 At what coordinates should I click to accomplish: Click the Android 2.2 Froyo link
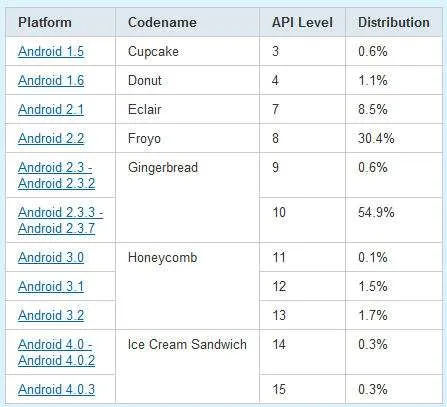51,138
